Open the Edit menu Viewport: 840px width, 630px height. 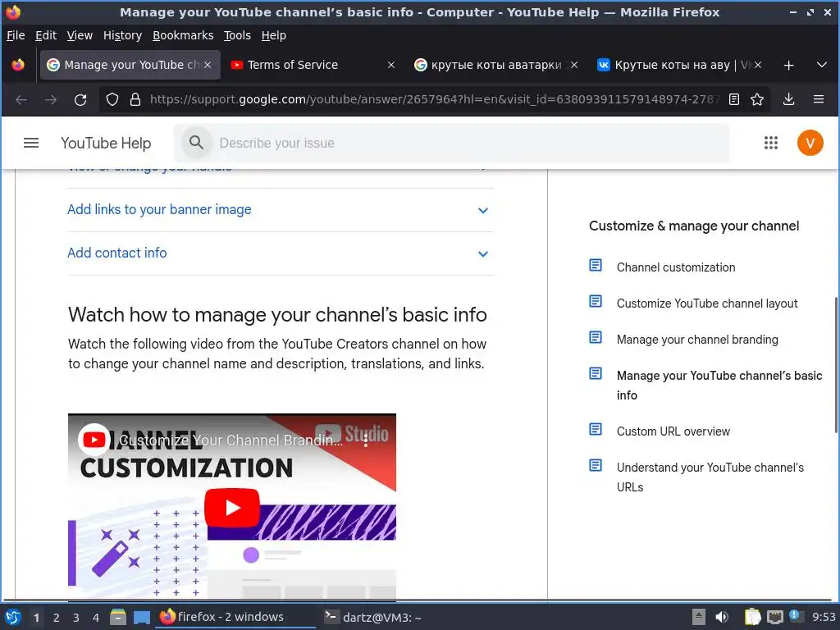(x=46, y=35)
